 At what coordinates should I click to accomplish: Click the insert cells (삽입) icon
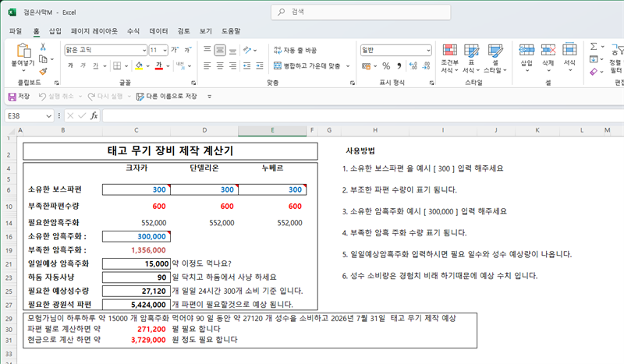point(526,58)
